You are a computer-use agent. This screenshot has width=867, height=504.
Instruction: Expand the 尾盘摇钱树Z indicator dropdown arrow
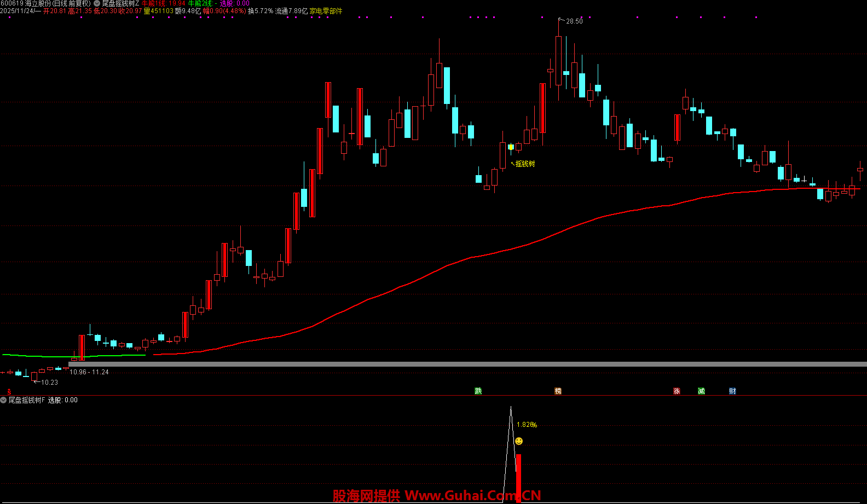(x=97, y=3)
